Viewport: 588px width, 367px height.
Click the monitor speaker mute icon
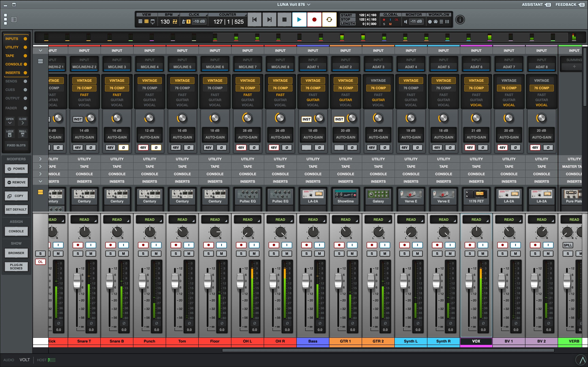(x=405, y=22)
